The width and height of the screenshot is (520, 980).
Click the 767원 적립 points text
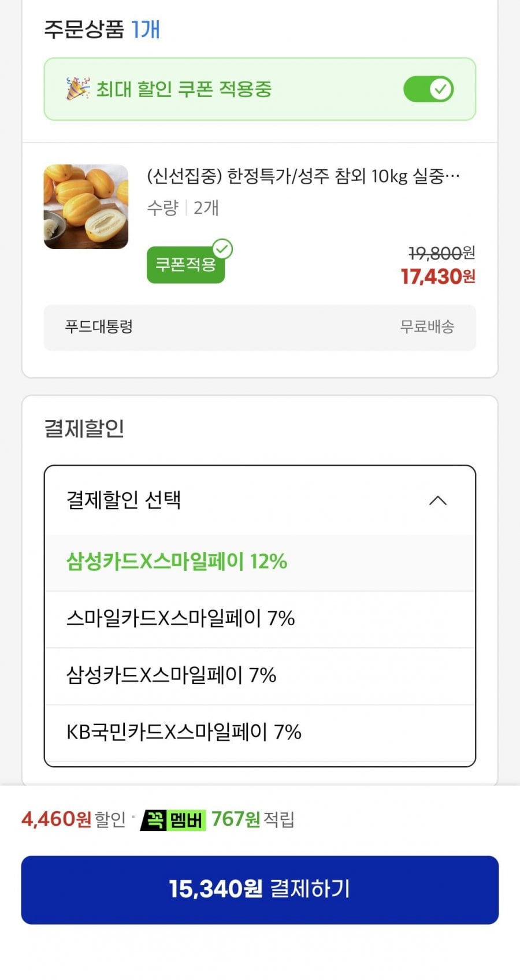(x=253, y=819)
